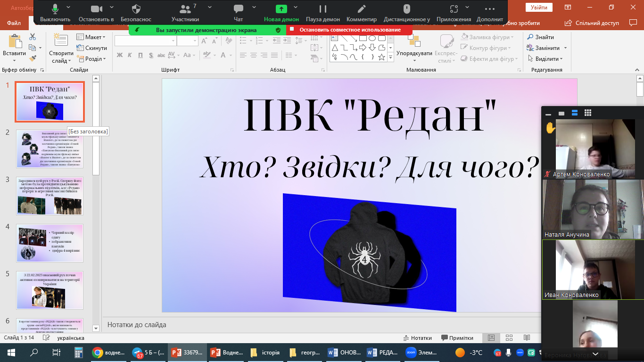The width and height of the screenshot is (644, 362).
Task: Select slide 4 thumbnail
Action: point(50,243)
